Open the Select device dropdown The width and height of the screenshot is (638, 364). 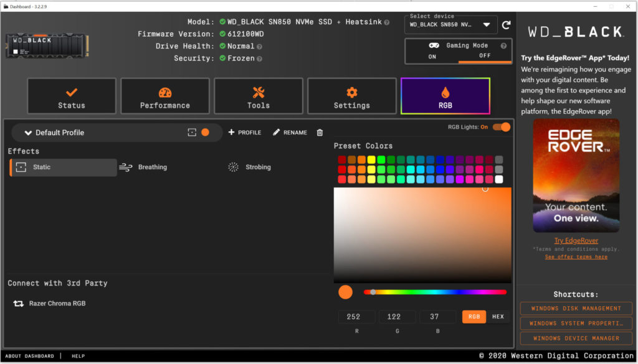pyautogui.click(x=451, y=25)
